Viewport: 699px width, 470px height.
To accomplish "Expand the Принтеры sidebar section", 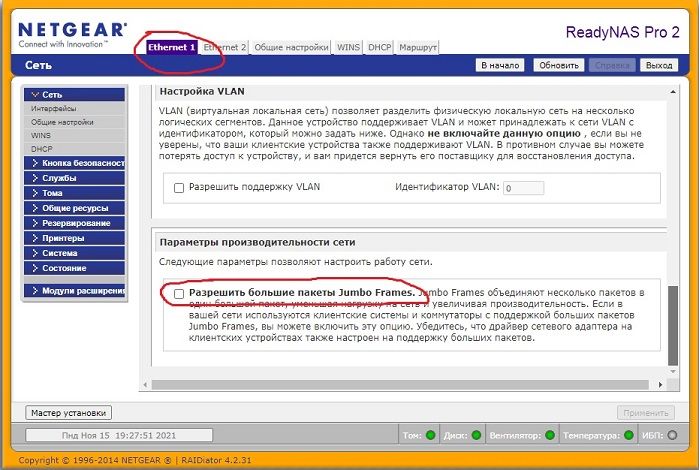I will [74, 238].
